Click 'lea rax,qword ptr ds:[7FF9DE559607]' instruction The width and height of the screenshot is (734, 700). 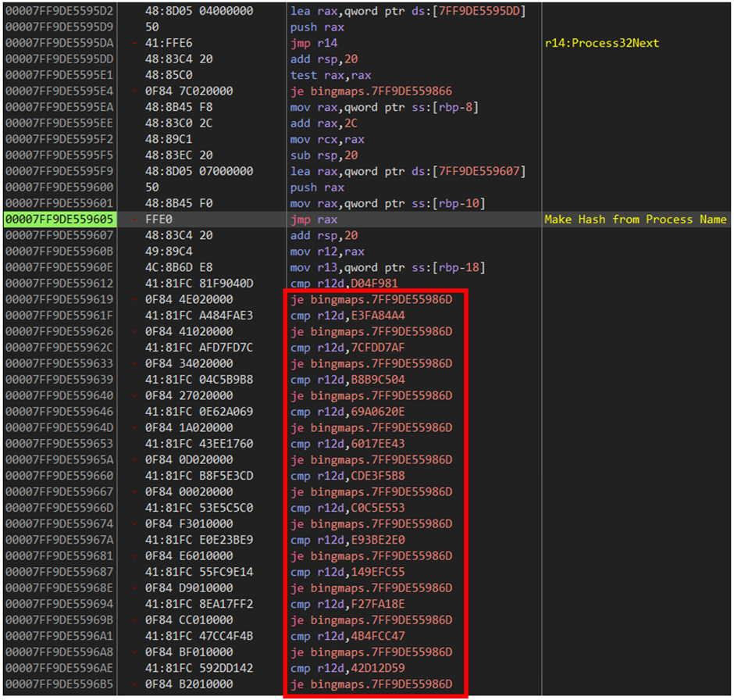click(408, 171)
